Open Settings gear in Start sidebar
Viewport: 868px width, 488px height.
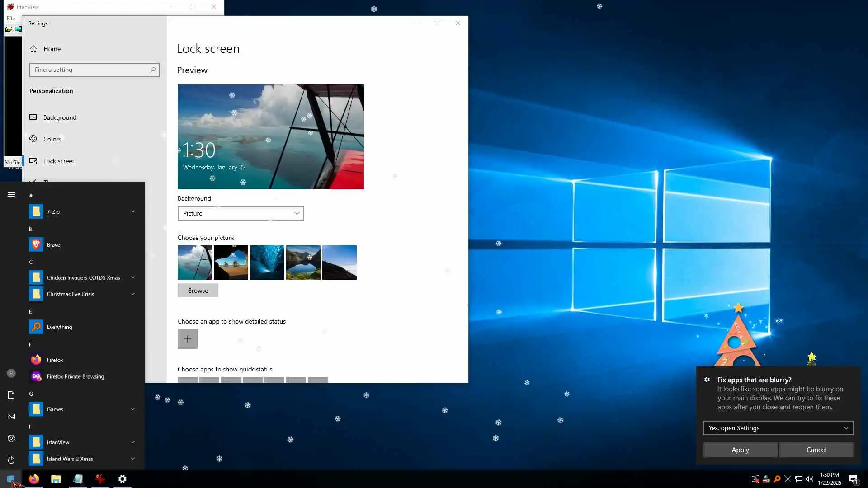click(x=11, y=438)
